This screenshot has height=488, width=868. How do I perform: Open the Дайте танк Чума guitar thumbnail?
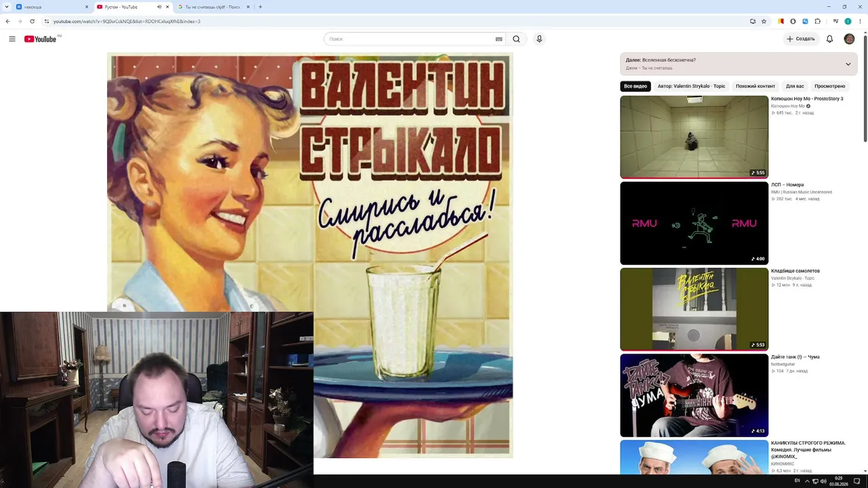[x=694, y=395]
